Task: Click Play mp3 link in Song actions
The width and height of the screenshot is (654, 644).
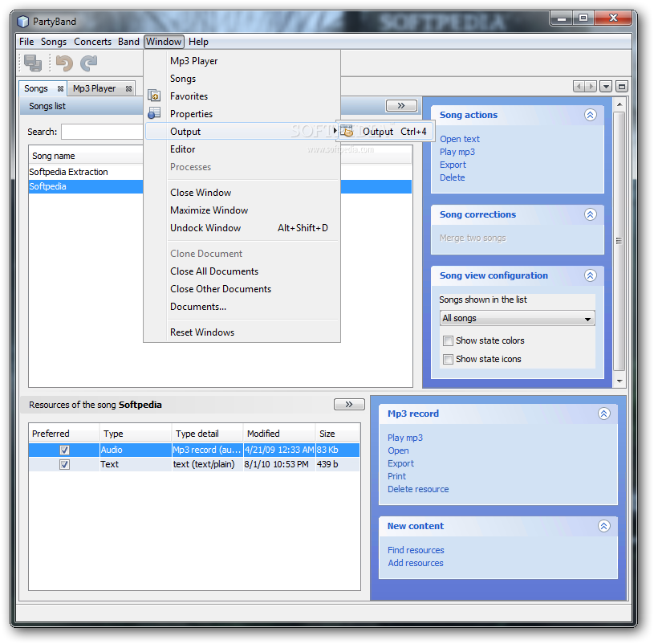Action: [457, 152]
